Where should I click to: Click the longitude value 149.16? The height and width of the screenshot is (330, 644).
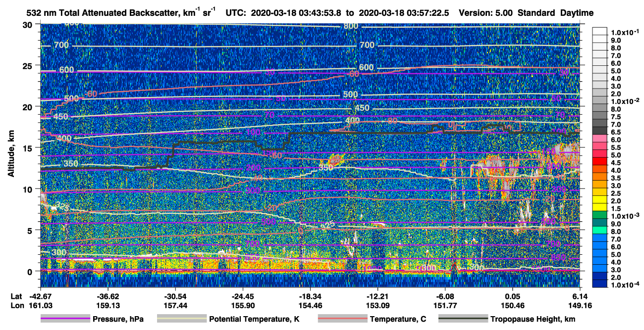pyautogui.click(x=580, y=305)
